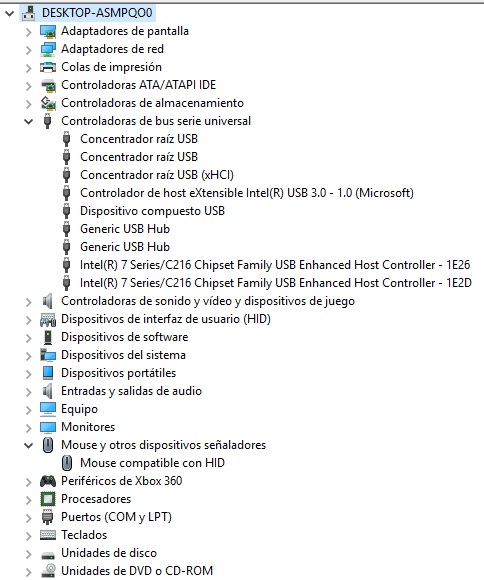
Task: Click the Adaptadores de pantalla display icon
Action: pos(48,31)
